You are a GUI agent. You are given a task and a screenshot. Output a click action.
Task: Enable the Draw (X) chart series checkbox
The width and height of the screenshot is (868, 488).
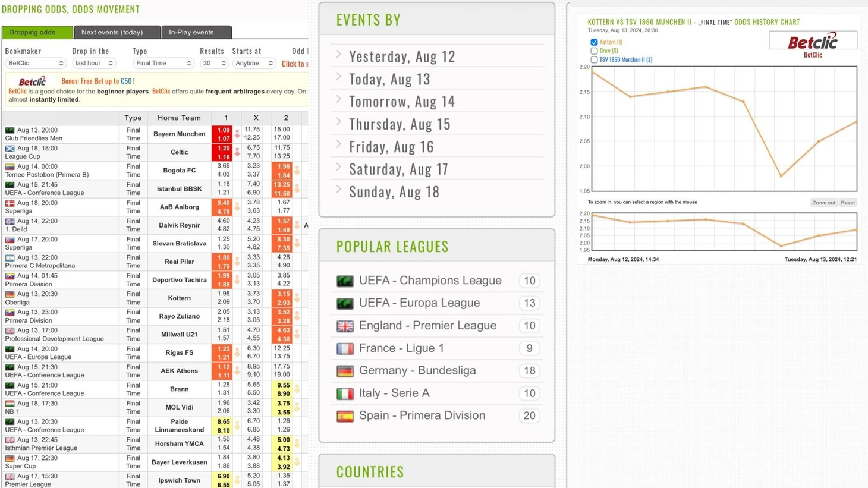(x=594, y=51)
